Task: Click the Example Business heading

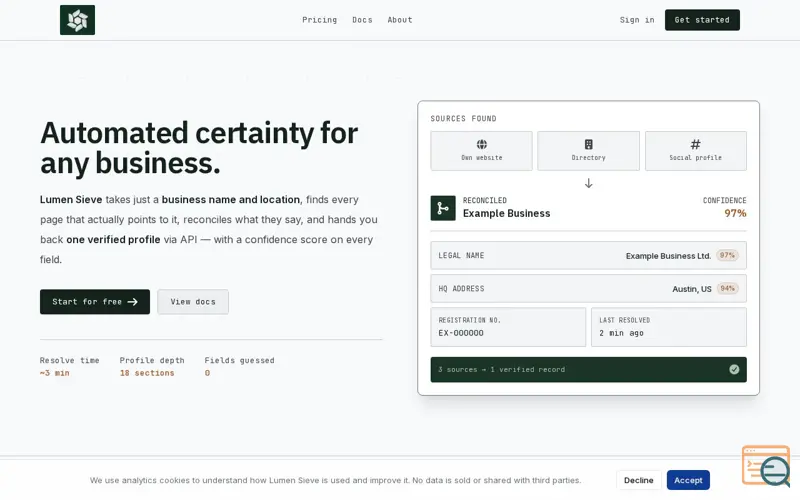Action: click(x=506, y=213)
